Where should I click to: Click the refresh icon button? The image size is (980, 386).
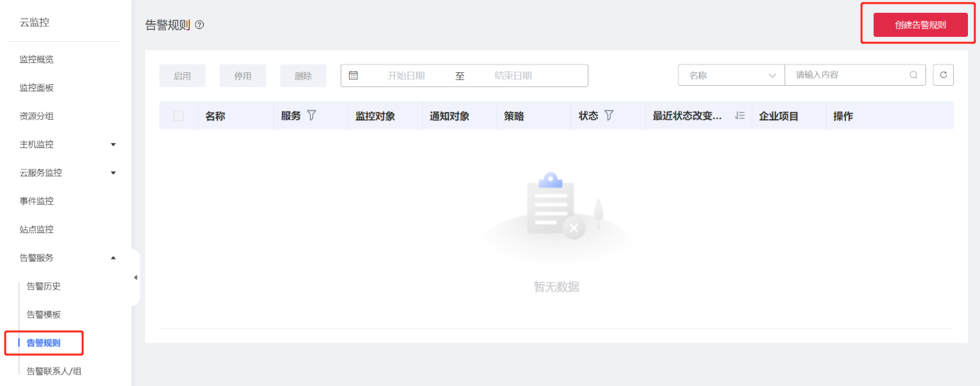(942, 75)
